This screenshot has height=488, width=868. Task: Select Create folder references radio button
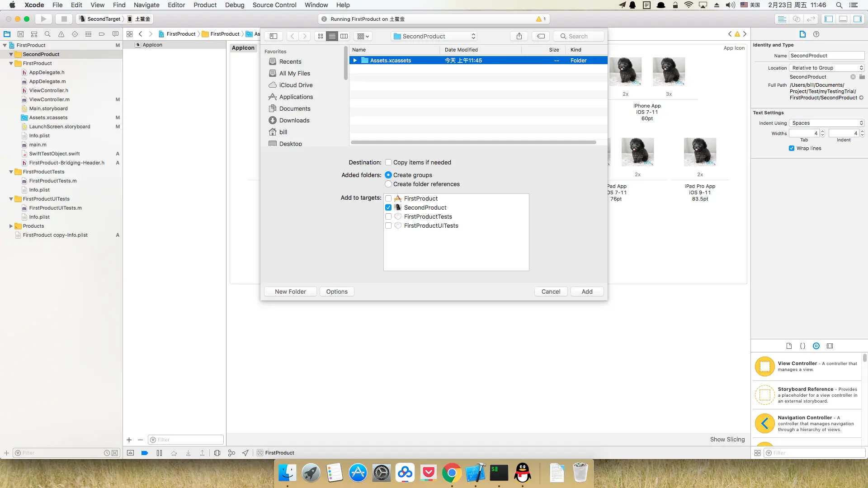point(388,184)
